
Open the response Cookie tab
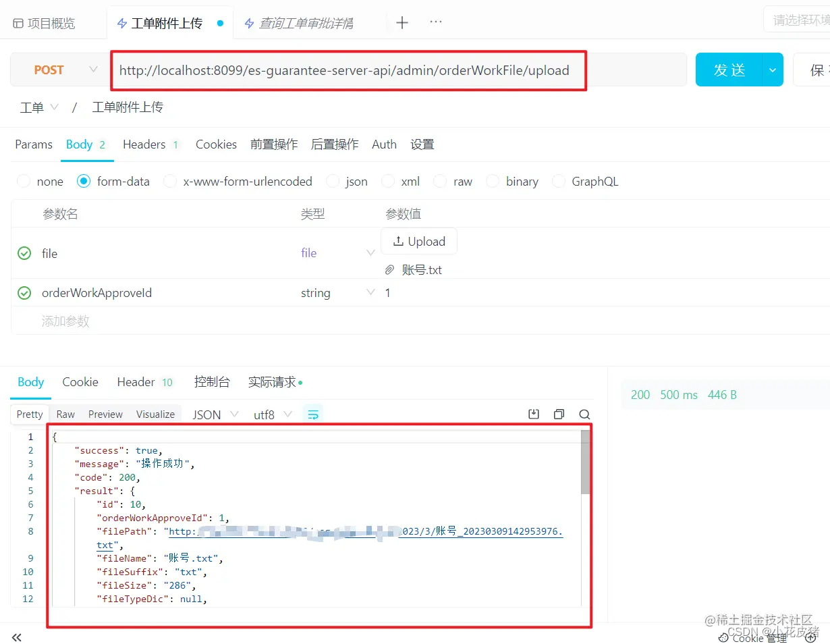tap(80, 382)
